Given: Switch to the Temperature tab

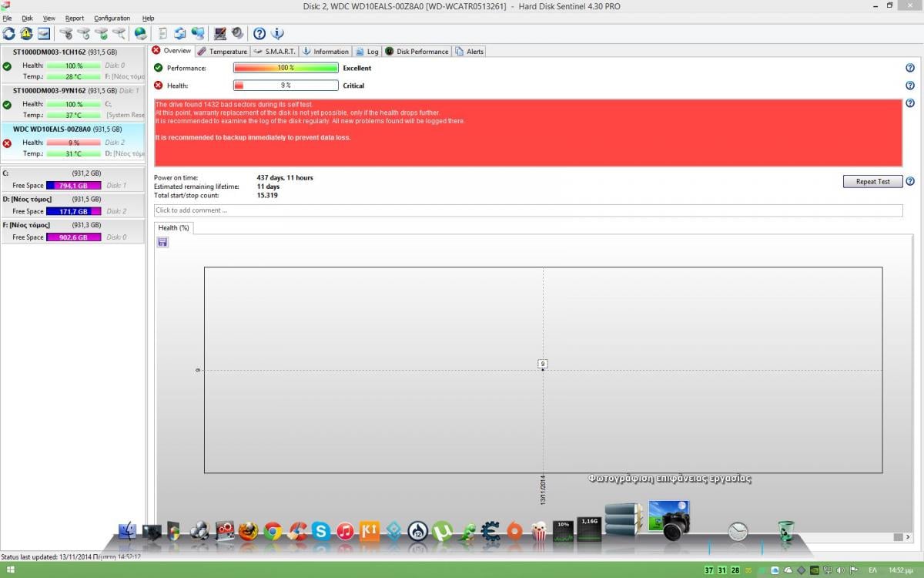Looking at the screenshot, I should pos(222,51).
